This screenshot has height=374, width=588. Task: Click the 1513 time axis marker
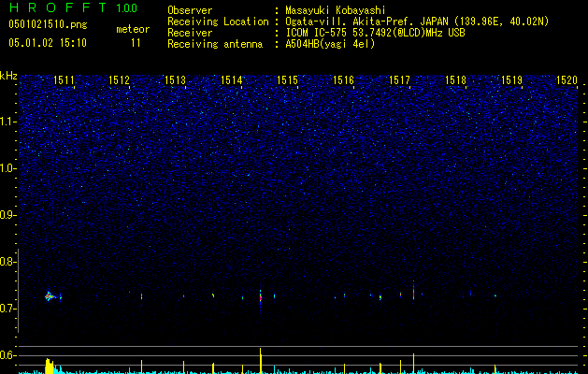(x=175, y=80)
